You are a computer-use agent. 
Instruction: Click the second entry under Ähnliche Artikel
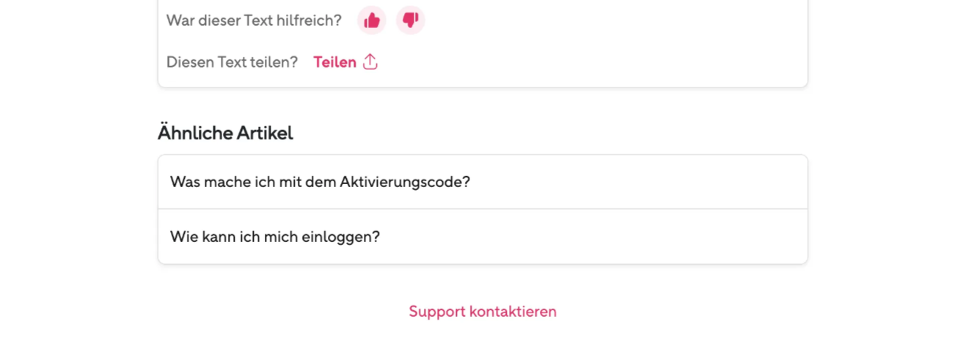point(483,237)
